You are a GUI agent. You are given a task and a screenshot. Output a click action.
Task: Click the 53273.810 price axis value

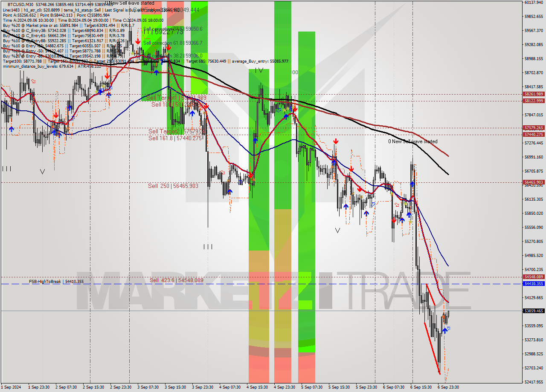click(534, 340)
